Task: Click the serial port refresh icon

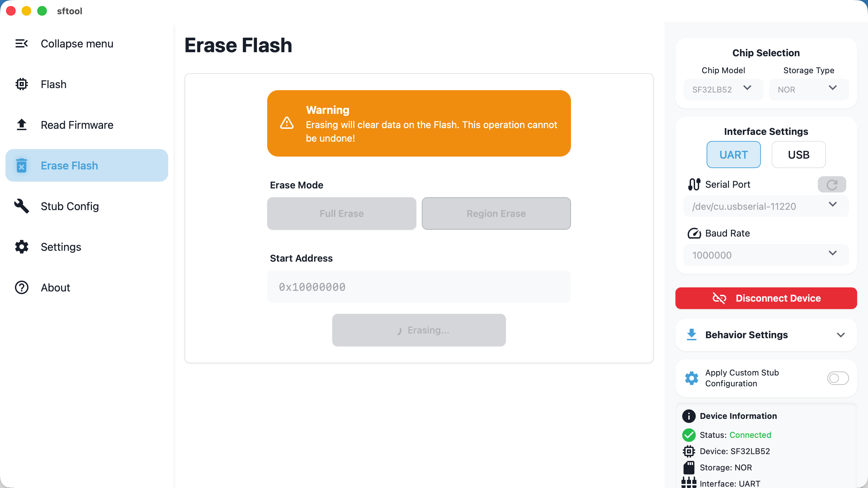Action: (x=832, y=185)
